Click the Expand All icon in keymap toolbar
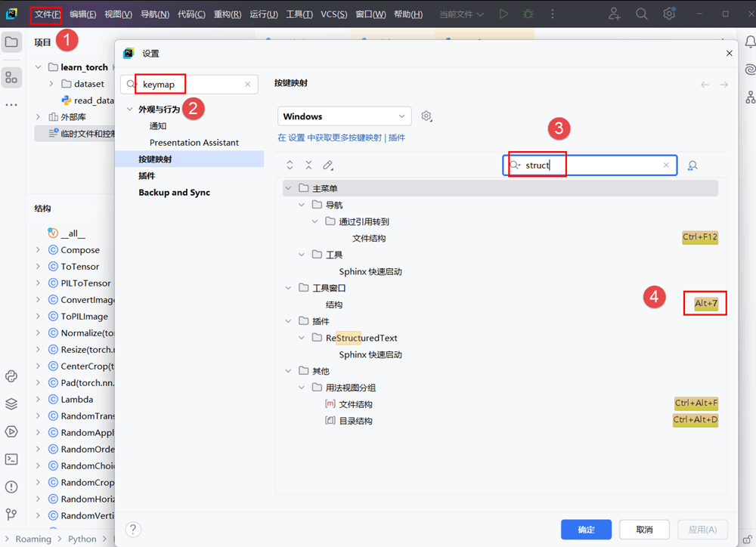The height and width of the screenshot is (547, 756). pyautogui.click(x=290, y=165)
